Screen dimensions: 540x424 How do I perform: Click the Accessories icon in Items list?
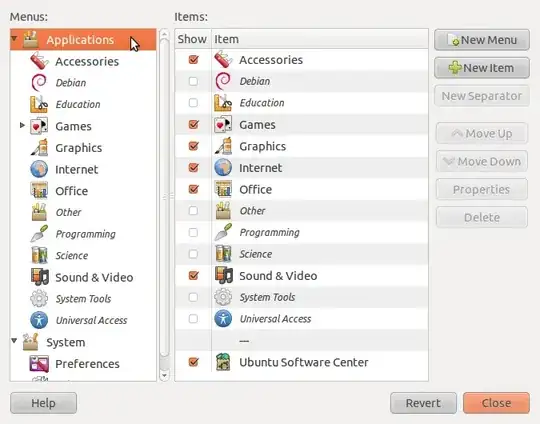coord(223,60)
